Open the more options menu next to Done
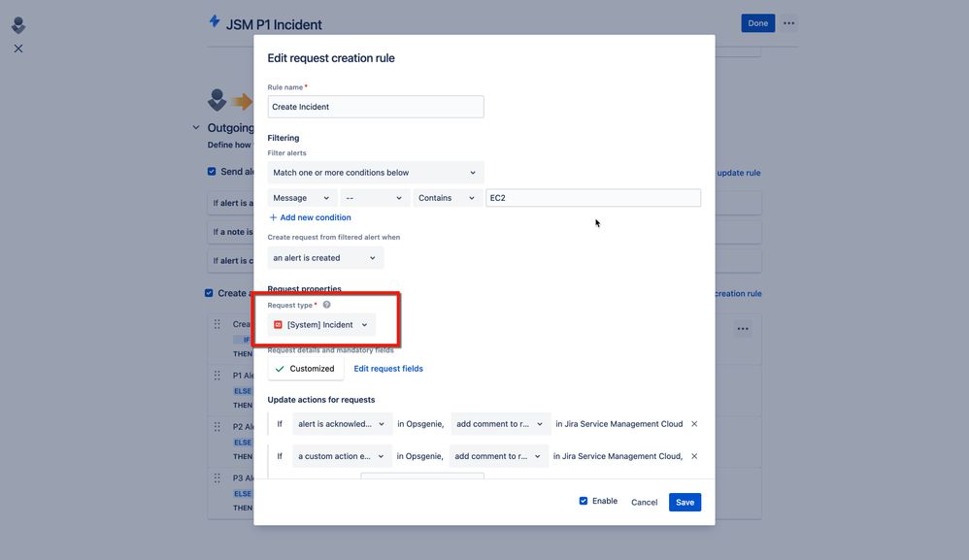The image size is (969, 560). pos(789,23)
